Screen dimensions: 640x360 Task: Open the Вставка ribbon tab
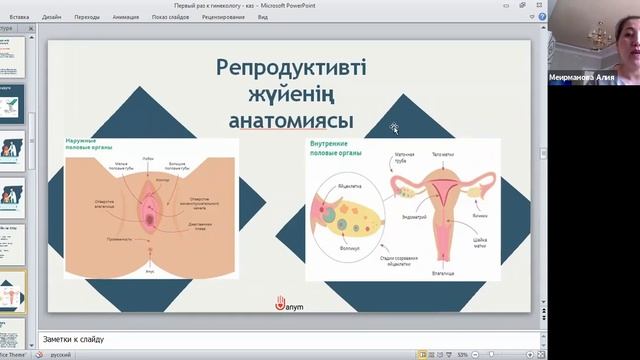click(x=19, y=17)
